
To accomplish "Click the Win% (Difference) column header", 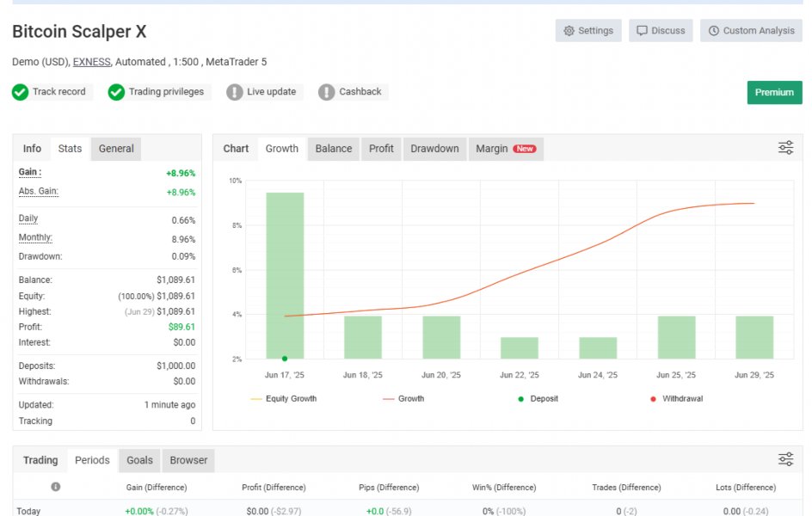I will pyautogui.click(x=504, y=487).
